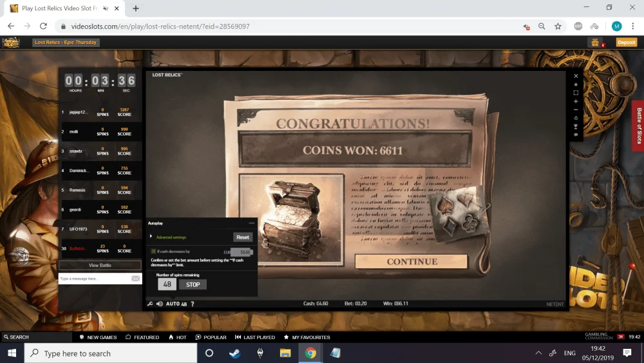
Task: Open AdBlock Plus extension icon
Action: [x=578, y=26]
